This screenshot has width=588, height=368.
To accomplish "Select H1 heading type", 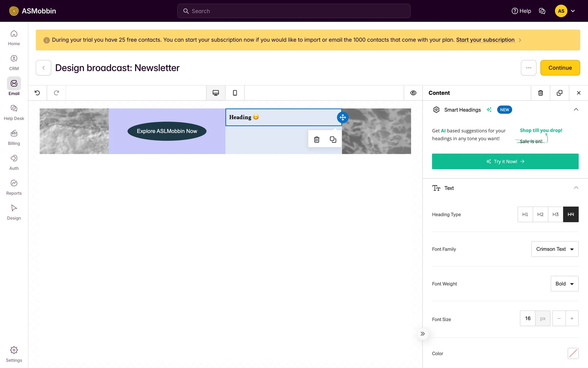I will [x=525, y=214].
